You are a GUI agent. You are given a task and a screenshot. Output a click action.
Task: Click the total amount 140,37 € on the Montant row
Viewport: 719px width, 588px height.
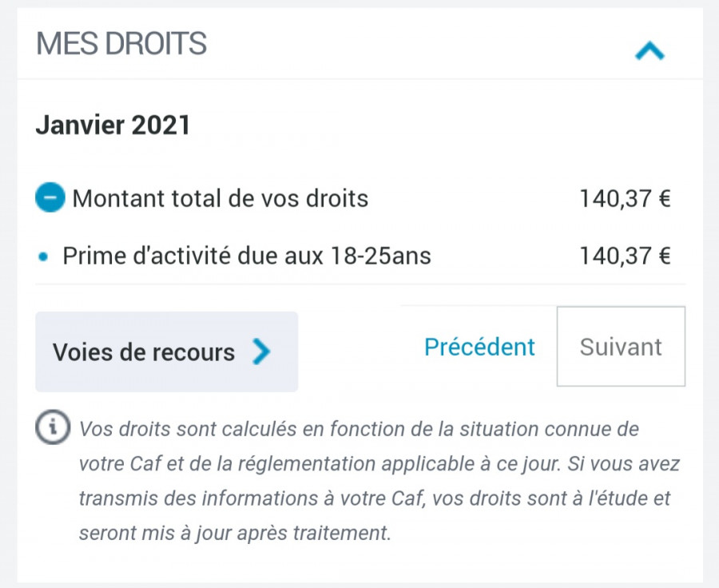click(626, 199)
